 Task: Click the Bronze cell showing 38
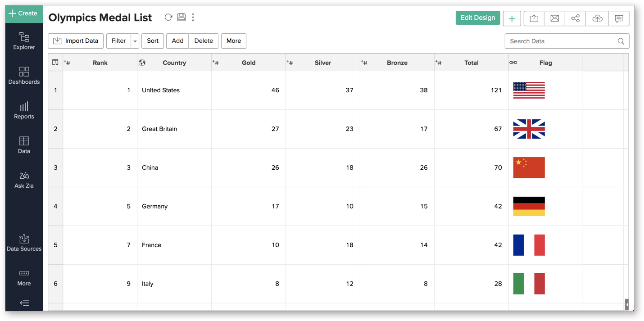[397, 90]
